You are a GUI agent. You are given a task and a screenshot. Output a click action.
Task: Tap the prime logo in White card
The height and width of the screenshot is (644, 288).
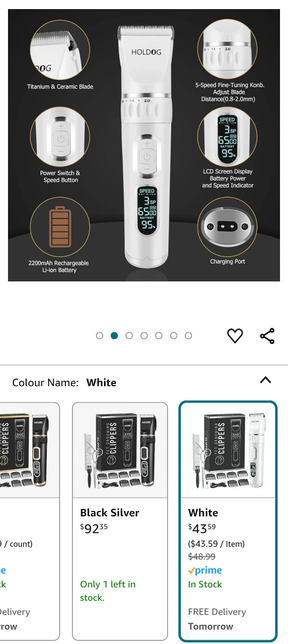[205, 570]
